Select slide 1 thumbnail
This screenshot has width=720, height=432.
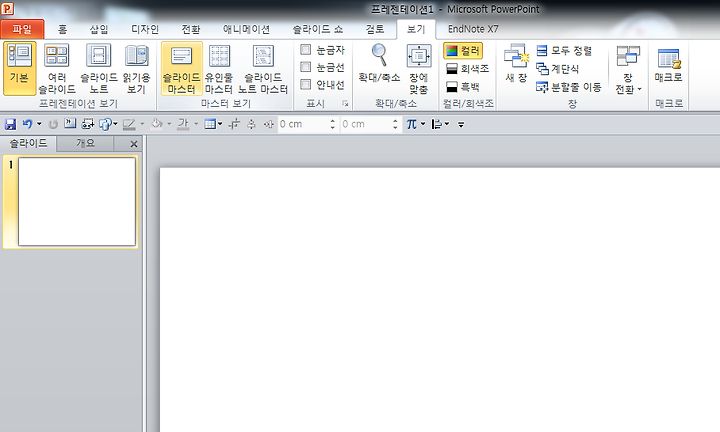tap(77, 202)
